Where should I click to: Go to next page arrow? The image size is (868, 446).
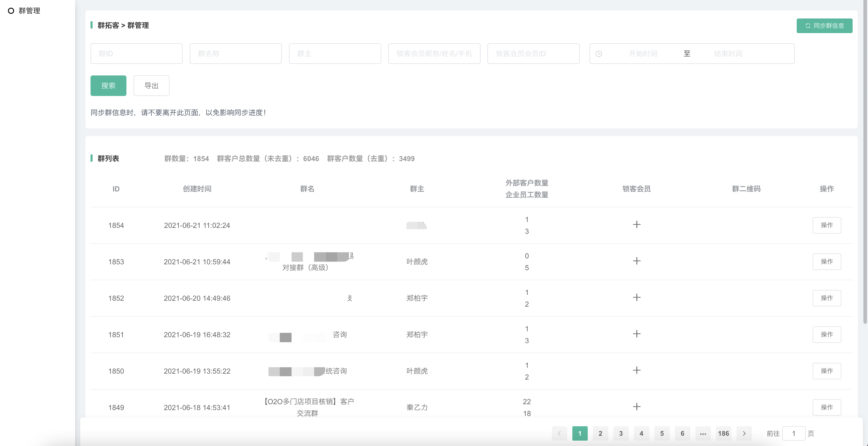click(x=744, y=433)
